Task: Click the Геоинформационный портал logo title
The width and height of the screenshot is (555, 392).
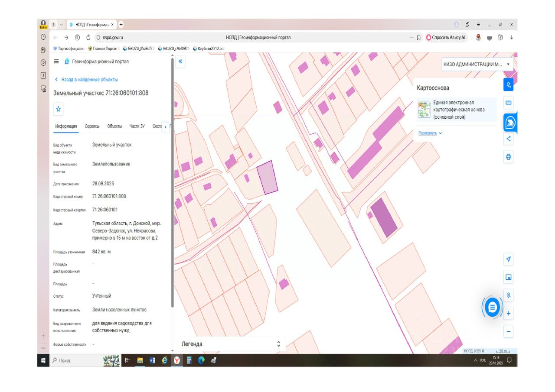Action: (x=96, y=62)
